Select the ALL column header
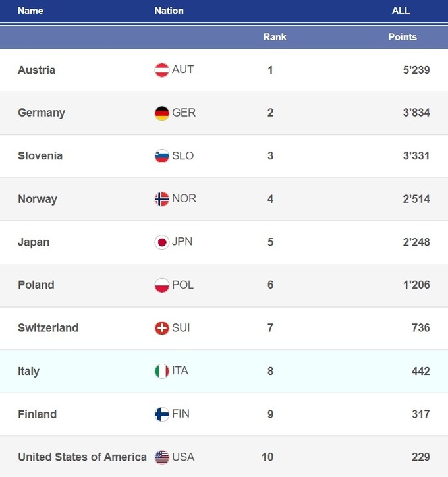The height and width of the screenshot is (477, 448). point(401,11)
